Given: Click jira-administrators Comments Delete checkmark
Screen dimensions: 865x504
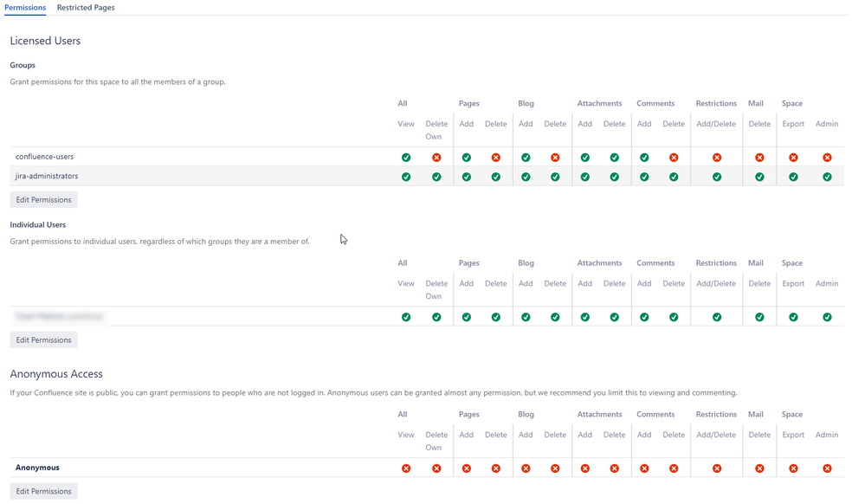Looking at the screenshot, I should pos(674,177).
